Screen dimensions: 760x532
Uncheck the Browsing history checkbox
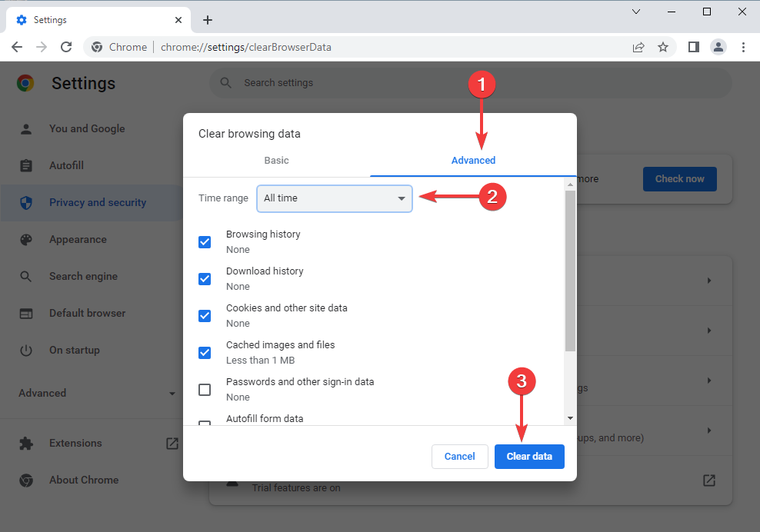tap(205, 241)
